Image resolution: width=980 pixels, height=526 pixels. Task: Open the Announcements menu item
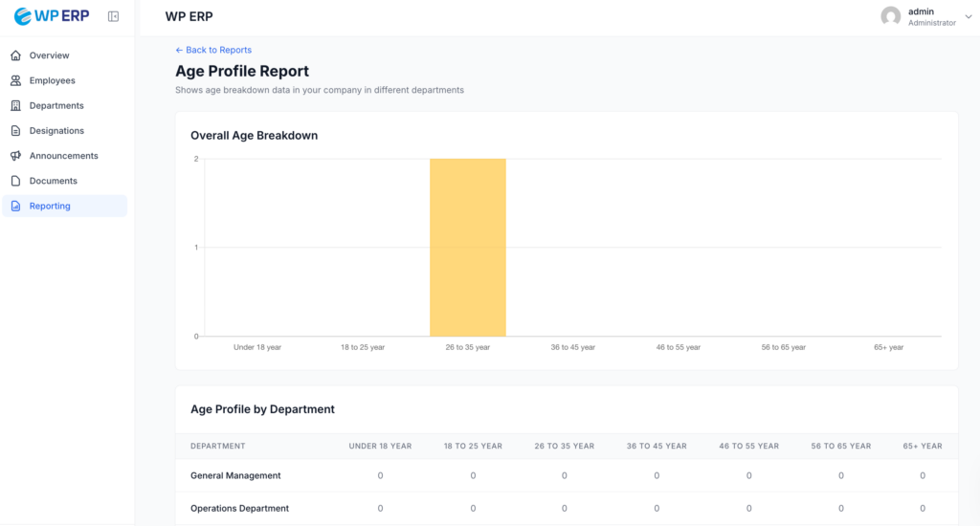point(63,156)
